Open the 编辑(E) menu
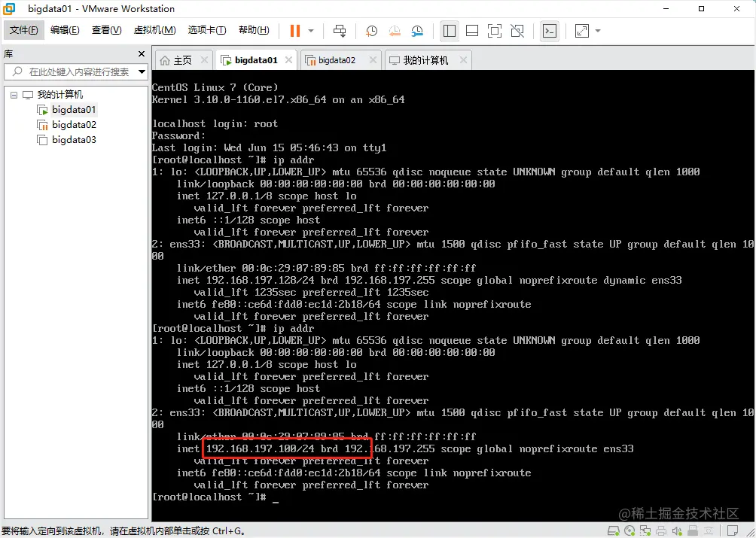This screenshot has width=756, height=538. click(65, 30)
